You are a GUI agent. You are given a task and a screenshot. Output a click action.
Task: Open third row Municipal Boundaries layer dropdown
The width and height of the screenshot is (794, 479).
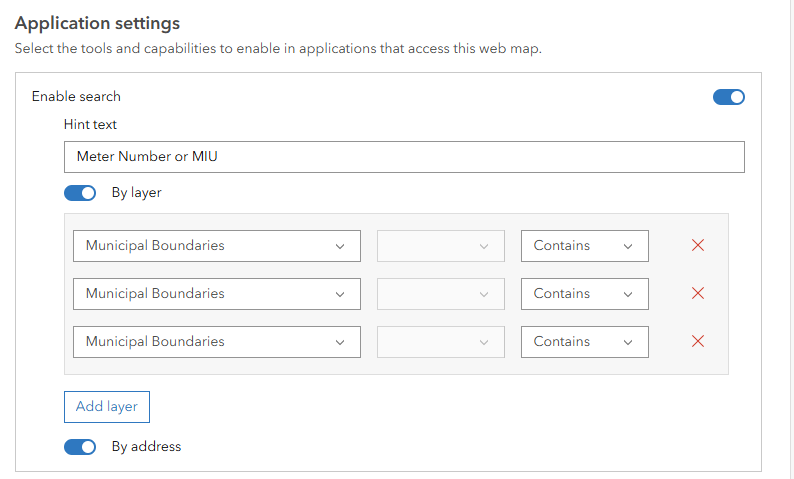(x=216, y=342)
